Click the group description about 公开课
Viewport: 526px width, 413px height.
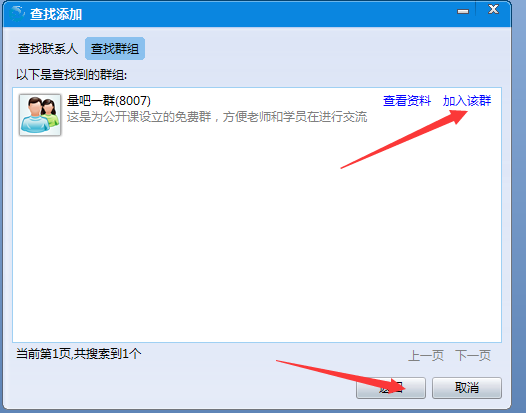click(217, 117)
